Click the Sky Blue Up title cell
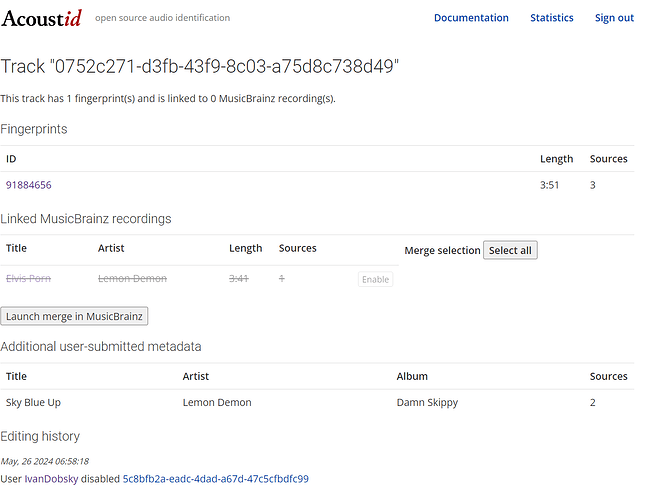Image resolution: width=650 pixels, height=500 pixels. click(33, 402)
